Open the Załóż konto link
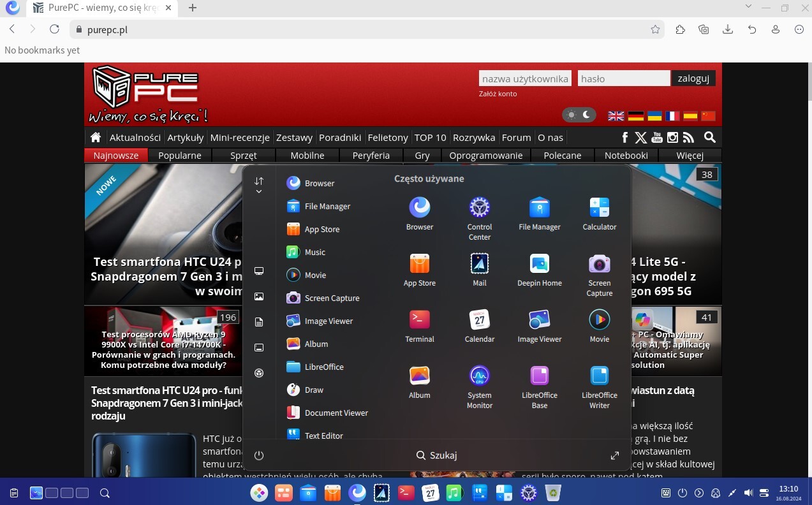 click(498, 93)
